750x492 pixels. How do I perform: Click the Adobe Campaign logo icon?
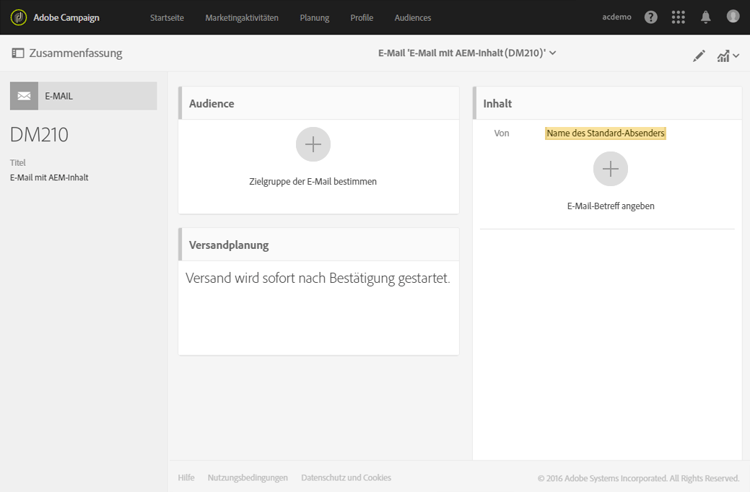[19, 18]
